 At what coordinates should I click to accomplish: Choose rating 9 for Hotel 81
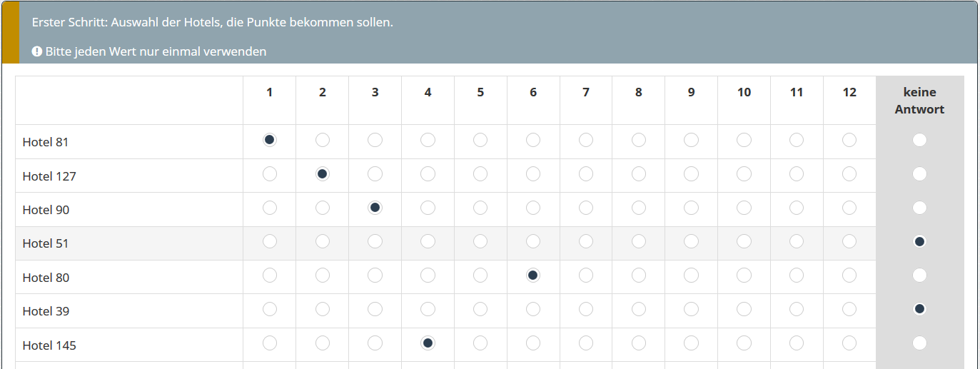click(691, 140)
